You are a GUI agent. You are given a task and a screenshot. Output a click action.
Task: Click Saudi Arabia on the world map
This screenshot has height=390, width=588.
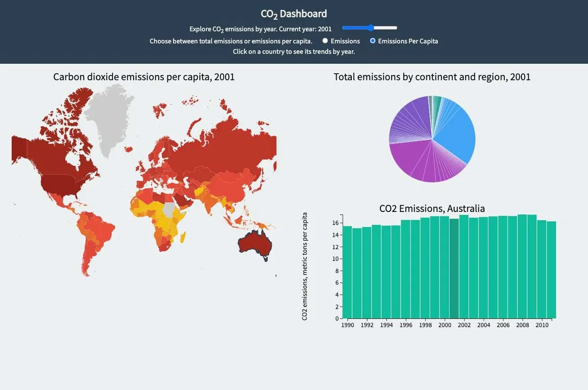tap(181, 200)
